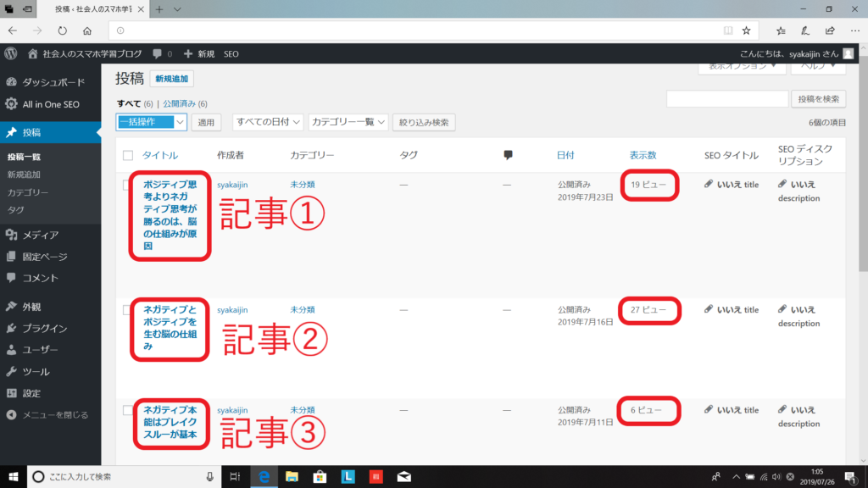The height and width of the screenshot is (488, 868).
Task: Check the box for the first post
Action: coord(128,185)
